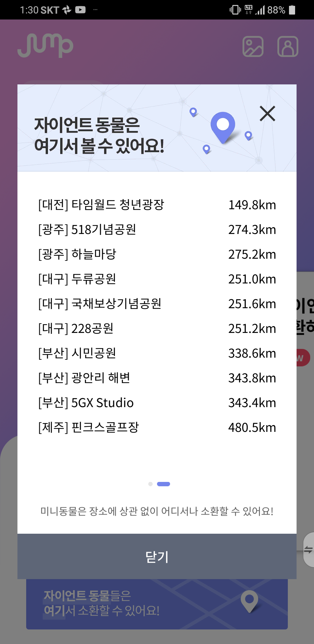
Task: Open the user profile icon
Action: [x=288, y=47]
